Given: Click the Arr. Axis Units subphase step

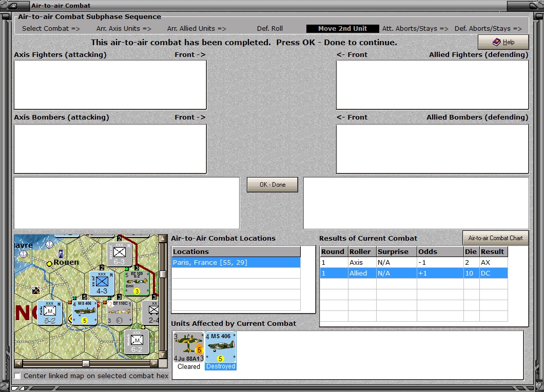Looking at the screenshot, I should [x=124, y=28].
